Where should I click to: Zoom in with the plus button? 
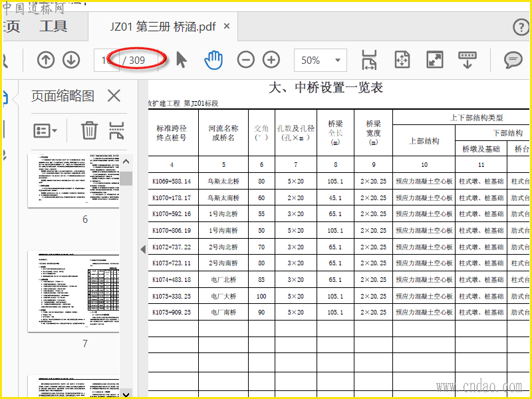(271, 60)
